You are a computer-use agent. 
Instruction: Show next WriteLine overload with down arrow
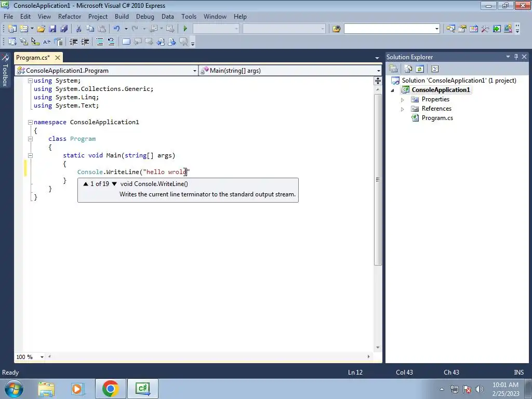click(114, 184)
